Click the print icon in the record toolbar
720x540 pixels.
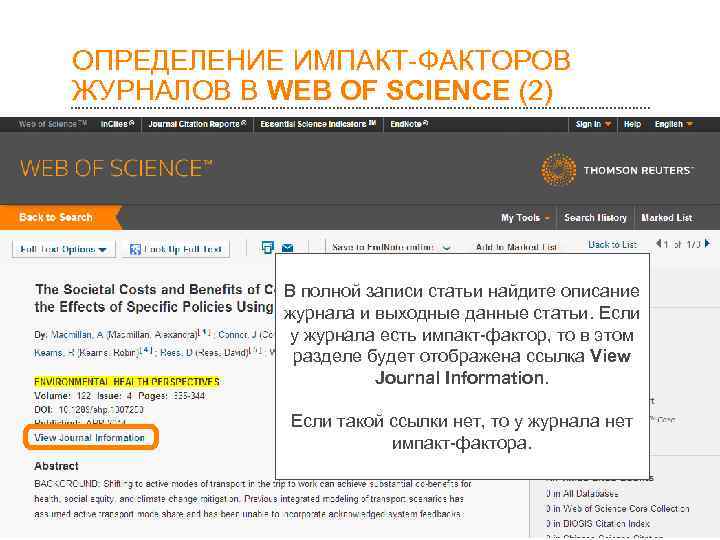pyautogui.click(x=267, y=248)
